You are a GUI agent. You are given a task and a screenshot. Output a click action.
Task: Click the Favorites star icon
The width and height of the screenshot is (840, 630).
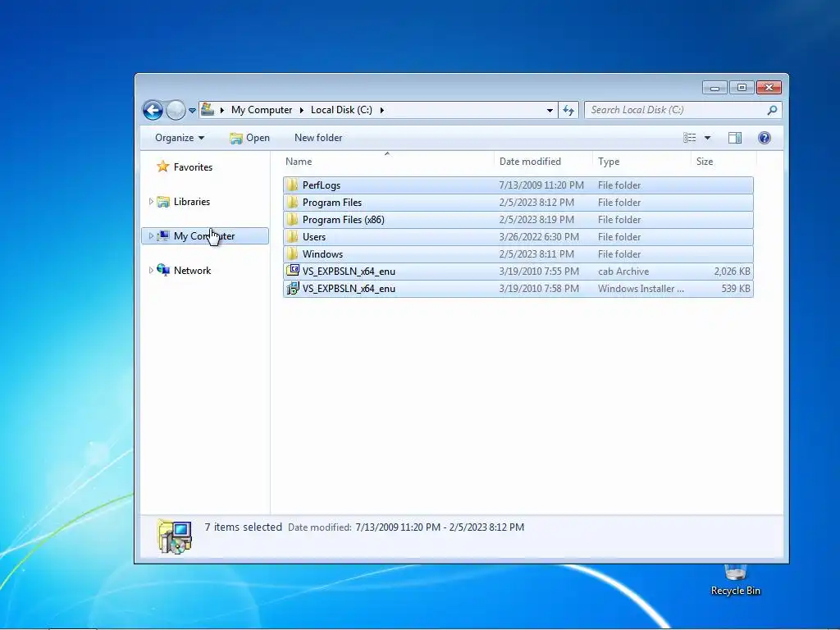tap(163, 167)
